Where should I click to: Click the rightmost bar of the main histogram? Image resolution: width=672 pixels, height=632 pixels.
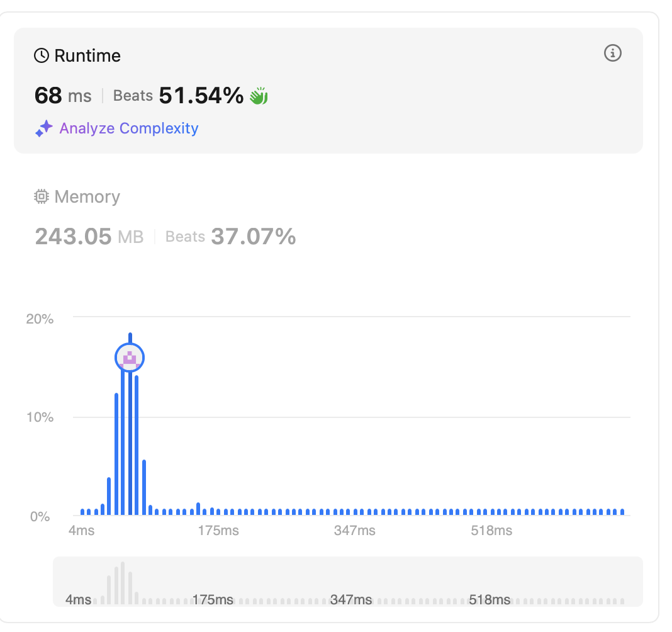point(622,512)
